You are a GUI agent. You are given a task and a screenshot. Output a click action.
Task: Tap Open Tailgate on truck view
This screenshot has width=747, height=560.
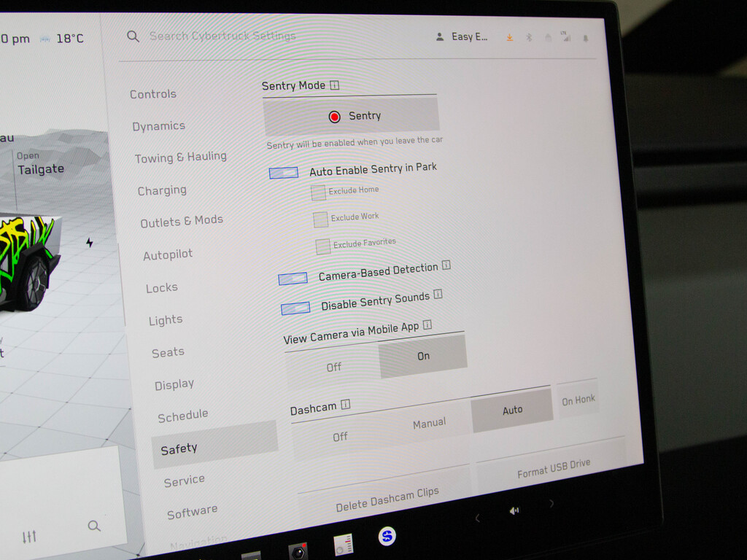pyautogui.click(x=40, y=163)
